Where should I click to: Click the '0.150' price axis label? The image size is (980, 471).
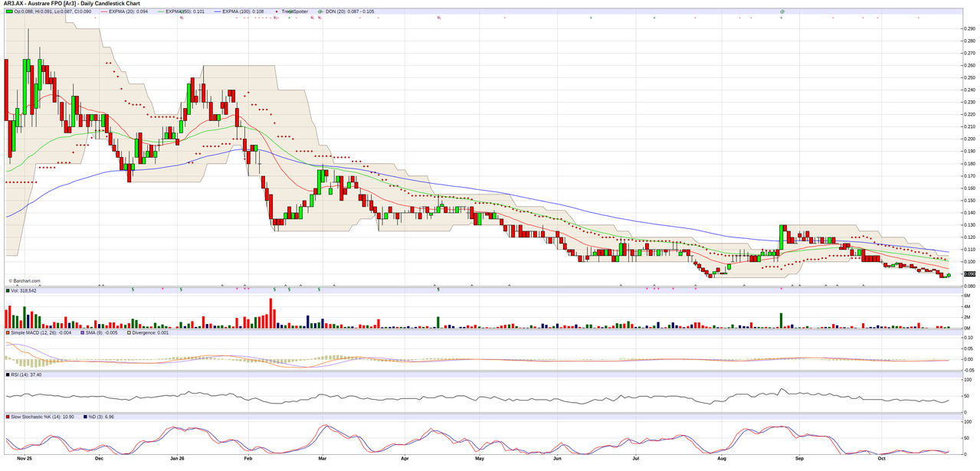click(x=969, y=200)
